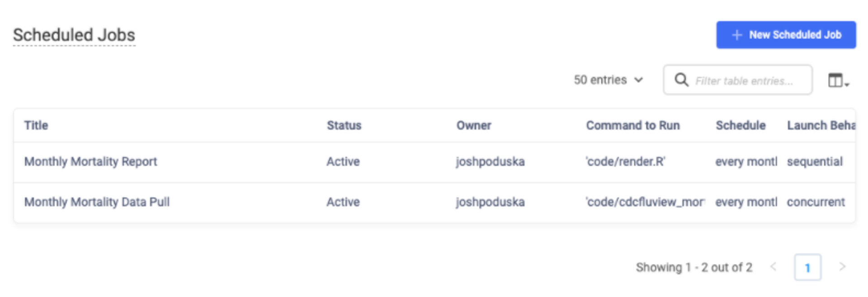
Task: Click the dropdown arrow next to the column icon
Action: (x=846, y=84)
